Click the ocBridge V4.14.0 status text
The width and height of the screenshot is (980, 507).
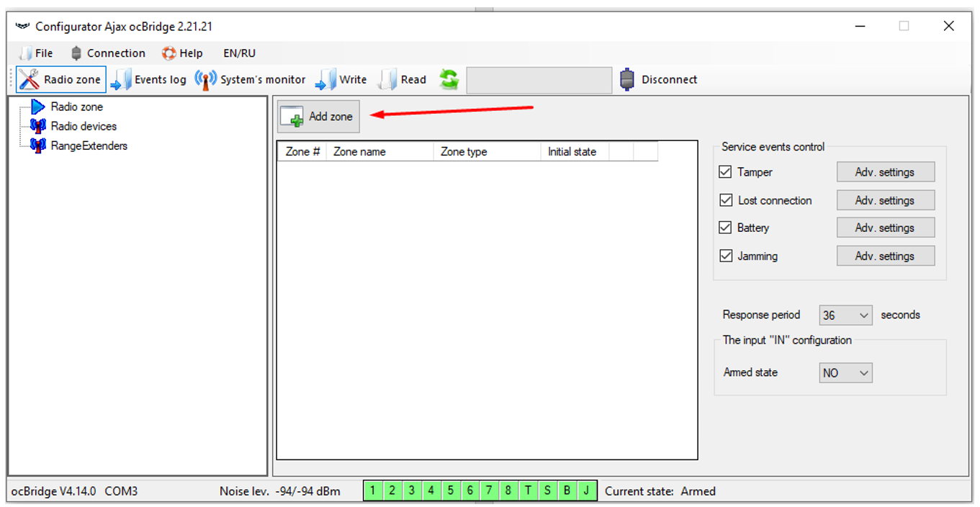tap(54, 491)
